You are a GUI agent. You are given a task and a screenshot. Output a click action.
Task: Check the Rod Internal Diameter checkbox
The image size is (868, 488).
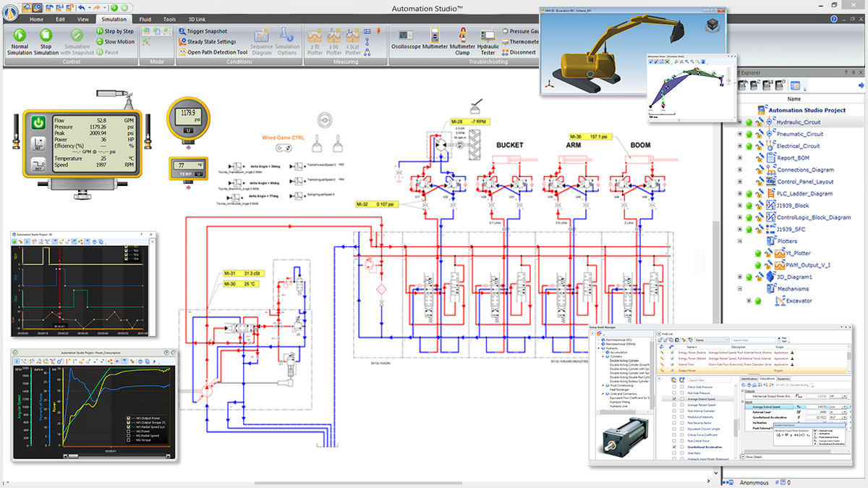(x=675, y=413)
